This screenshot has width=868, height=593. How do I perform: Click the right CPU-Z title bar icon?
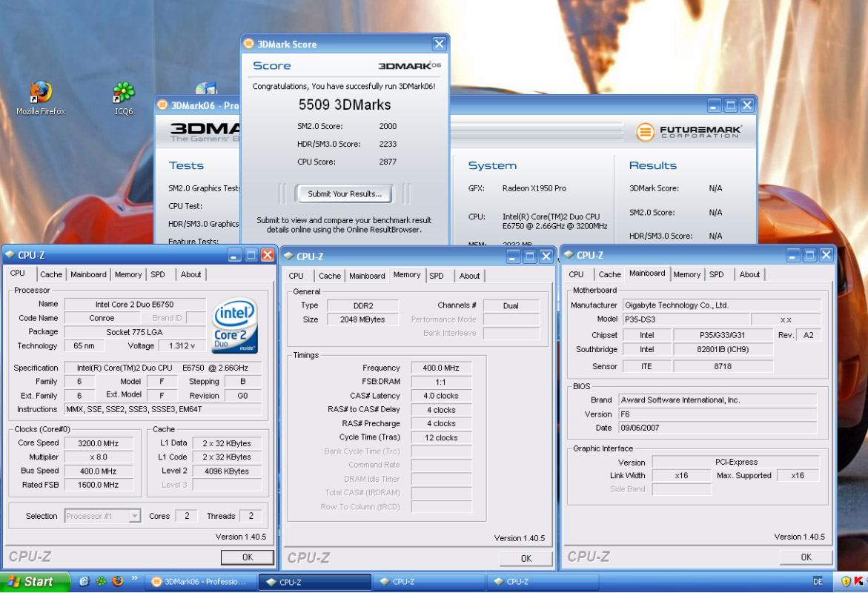(569, 255)
